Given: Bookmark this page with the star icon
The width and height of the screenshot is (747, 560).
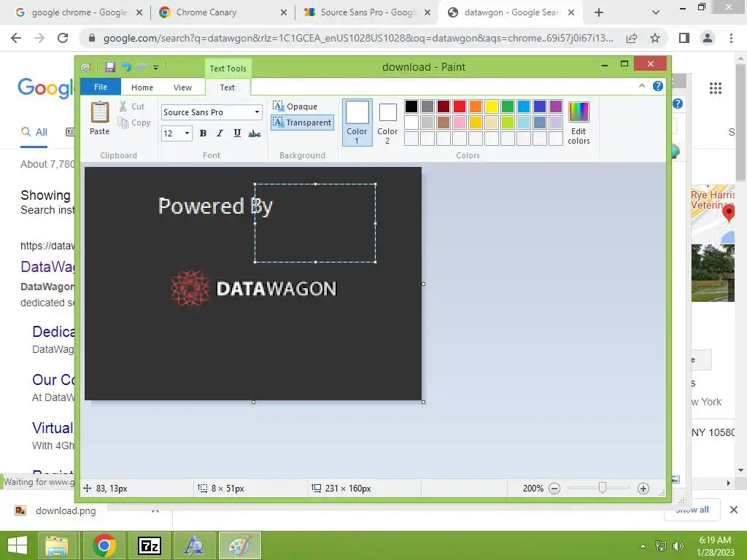Looking at the screenshot, I should click(x=655, y=38).
